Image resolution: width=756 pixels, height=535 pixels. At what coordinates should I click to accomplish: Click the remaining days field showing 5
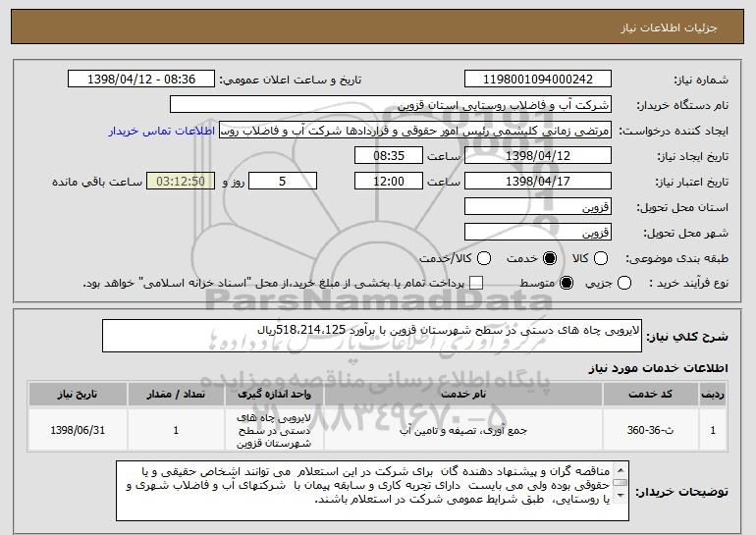coord(283,182)
